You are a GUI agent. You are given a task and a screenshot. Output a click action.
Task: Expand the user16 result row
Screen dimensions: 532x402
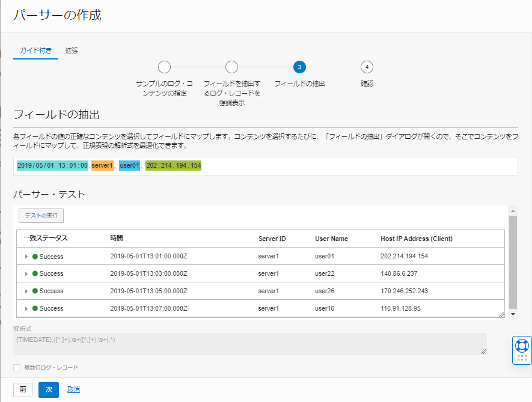(26, 309)
